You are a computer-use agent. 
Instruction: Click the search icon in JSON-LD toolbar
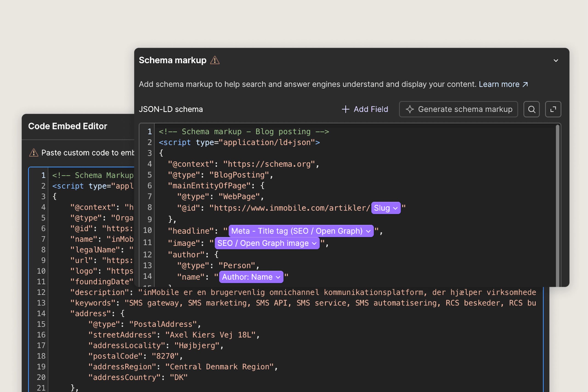[531, 109]
